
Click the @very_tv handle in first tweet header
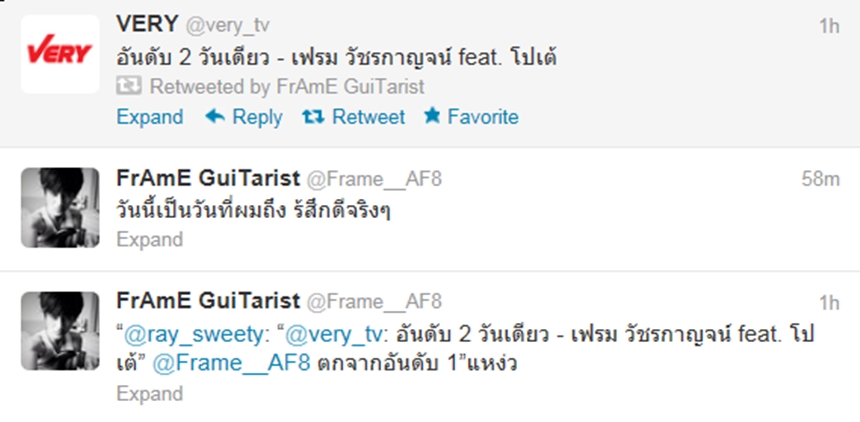coord(228,26)
